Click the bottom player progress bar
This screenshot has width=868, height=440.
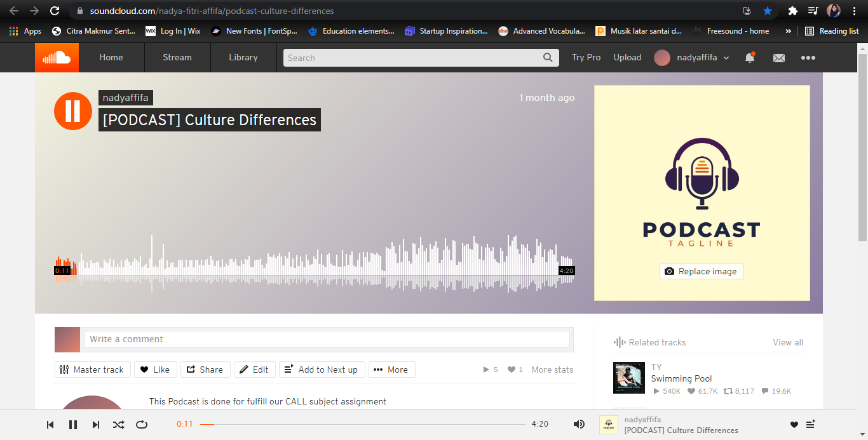click(x=363, y=424)
